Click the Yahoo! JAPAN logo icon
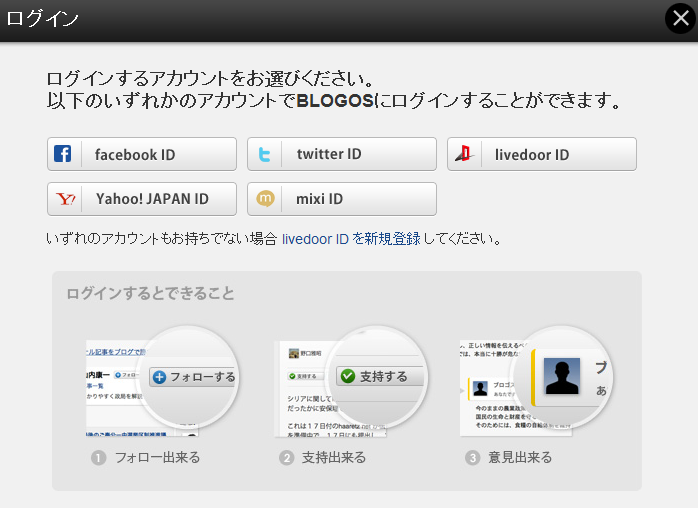The height and width of the screenshot is (508, 698). (65, 199)
